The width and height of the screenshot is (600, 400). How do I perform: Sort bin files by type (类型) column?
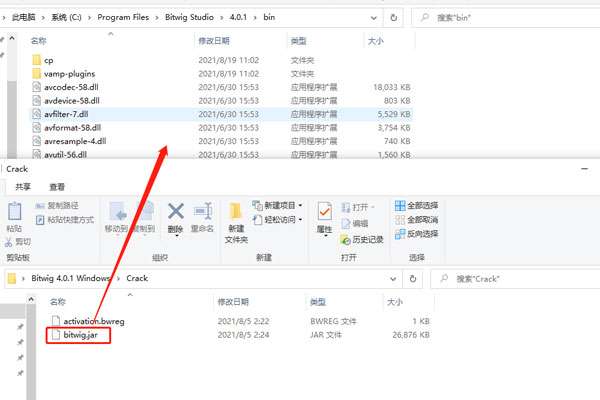tap(298, 41)
